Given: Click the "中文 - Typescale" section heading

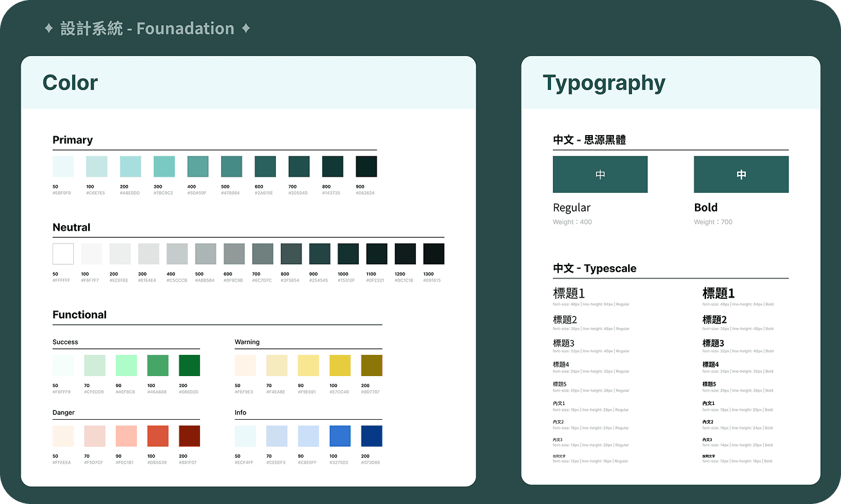Looking at the screenshot, I should point(595,268).
